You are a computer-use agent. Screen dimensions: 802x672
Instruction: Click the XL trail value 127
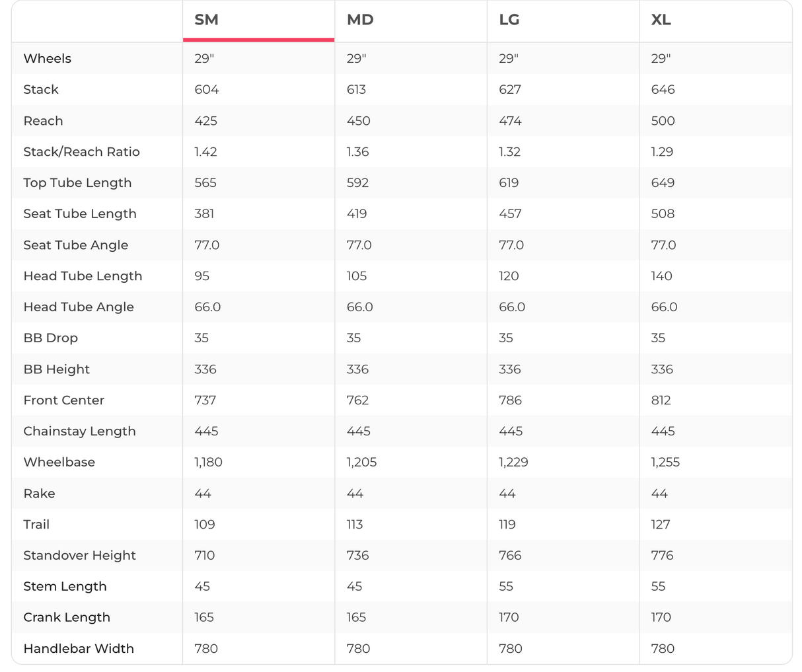coord(661,525)
